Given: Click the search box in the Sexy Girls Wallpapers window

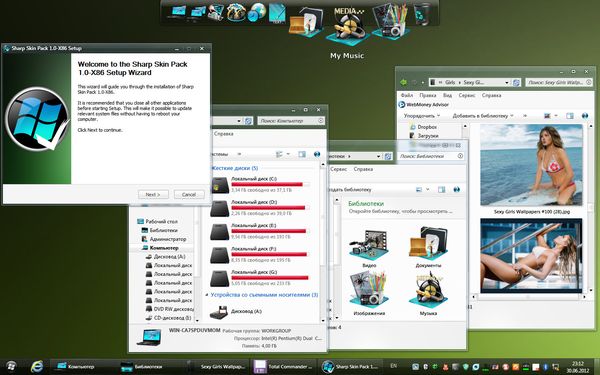Looking at the screenshot, I should tap(559, 82).
